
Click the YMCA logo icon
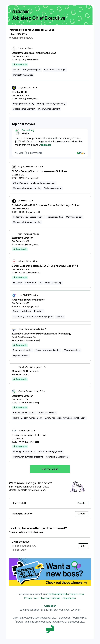pos(14,295)
